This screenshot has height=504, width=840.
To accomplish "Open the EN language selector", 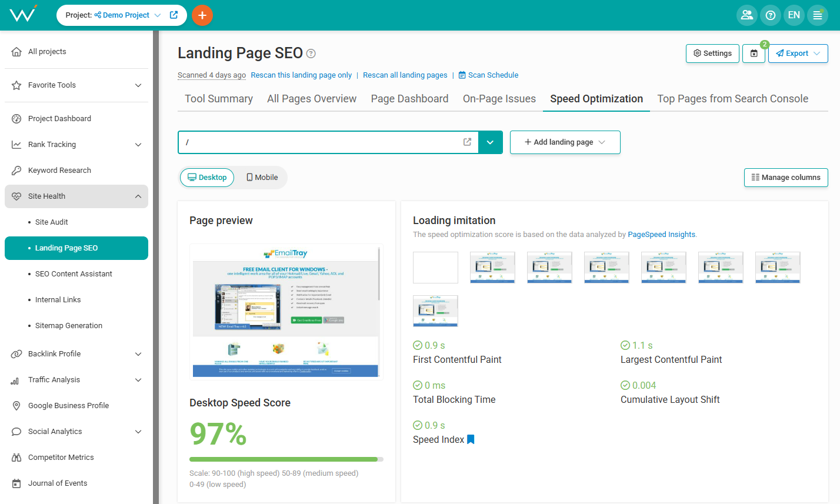I will [x=794, y=15].
